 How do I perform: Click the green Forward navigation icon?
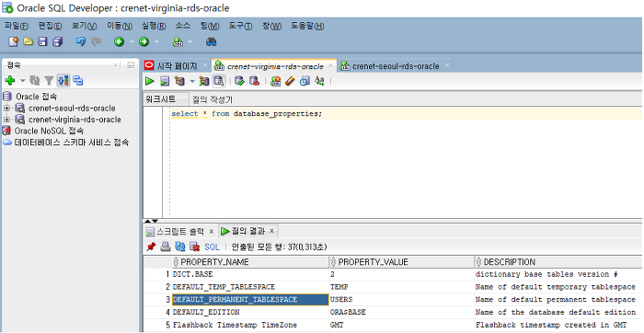(x=144, y=41)
